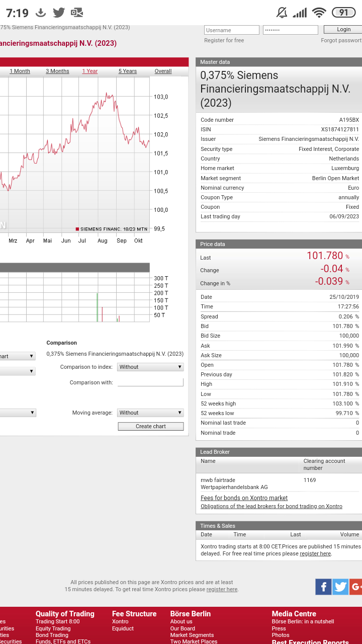Viewport: 362px width, 644px height.
Task: Tap the Twitter share icon
Action: pyautogui.click(x=340, y=587)
